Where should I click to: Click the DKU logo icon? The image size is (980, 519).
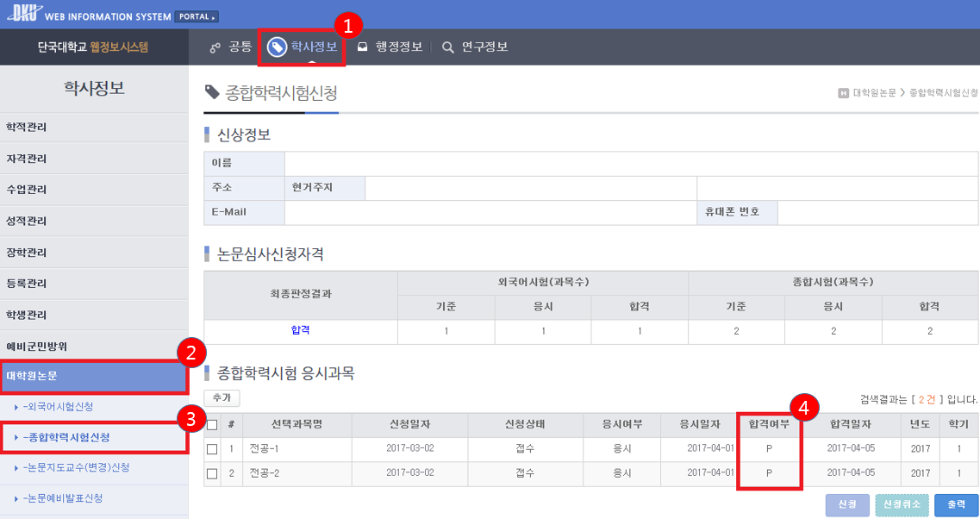(22, 14)
